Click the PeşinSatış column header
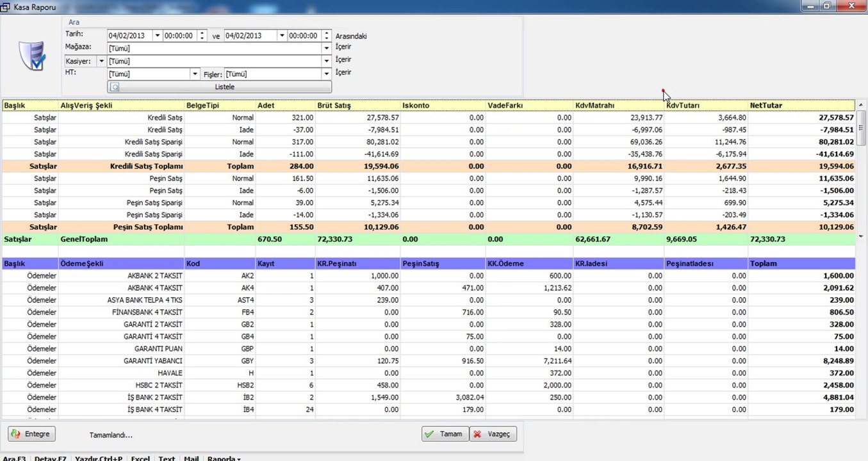Image resolution: width=868 pixels, height=461 pixels. [443, 263]
